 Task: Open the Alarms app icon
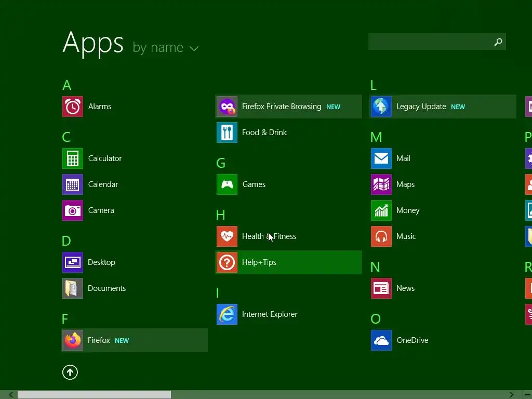click(x=73, y=107)
